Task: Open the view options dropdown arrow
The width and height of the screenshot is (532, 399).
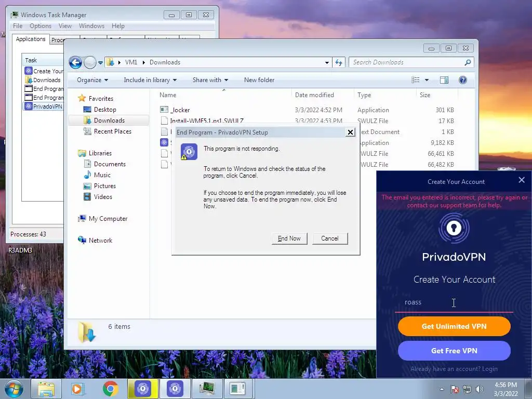Action: coord(427,80)
